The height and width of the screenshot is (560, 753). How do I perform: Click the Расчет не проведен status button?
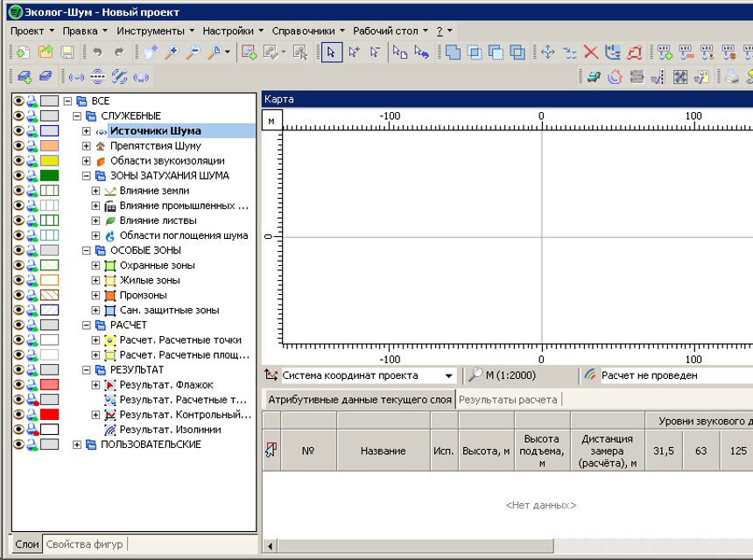click(648, 375)
